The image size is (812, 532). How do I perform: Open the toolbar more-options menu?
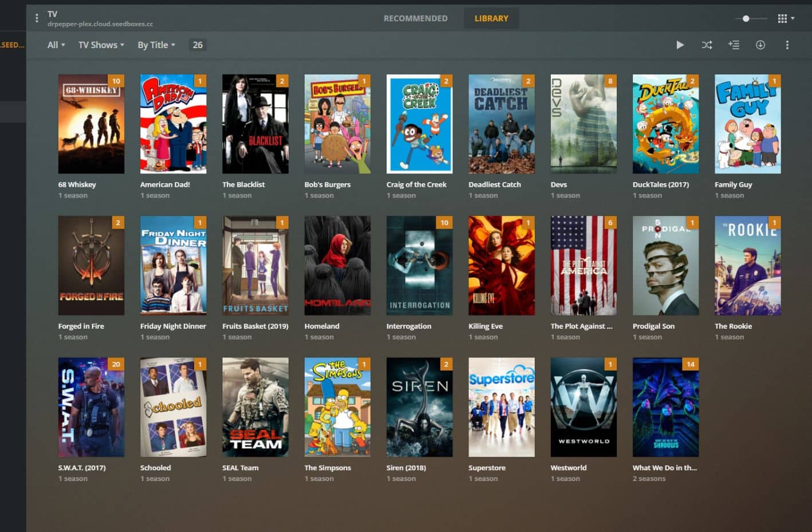click(x=787, y=45)
